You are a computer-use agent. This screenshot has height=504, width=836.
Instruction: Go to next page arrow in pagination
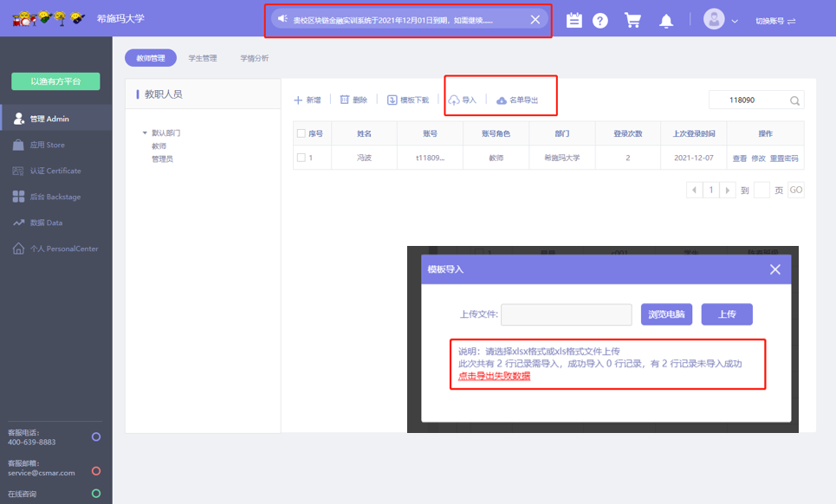coord(728,190)
